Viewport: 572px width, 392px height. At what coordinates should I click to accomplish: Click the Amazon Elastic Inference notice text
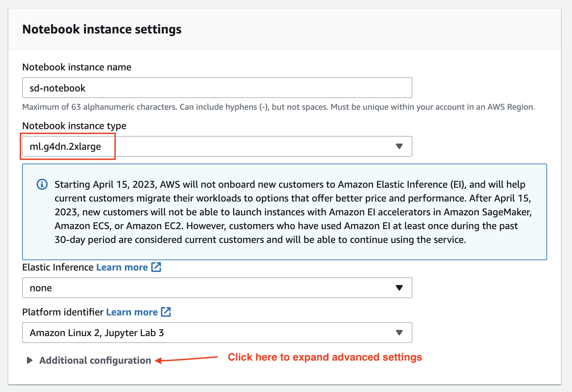293,212
